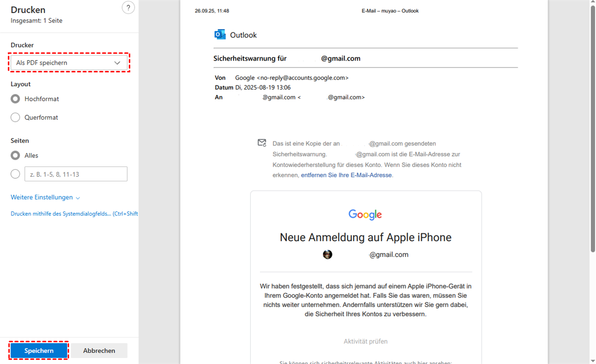Click header timestamp 26.09.25, 11:48

(x=212, y=11)
